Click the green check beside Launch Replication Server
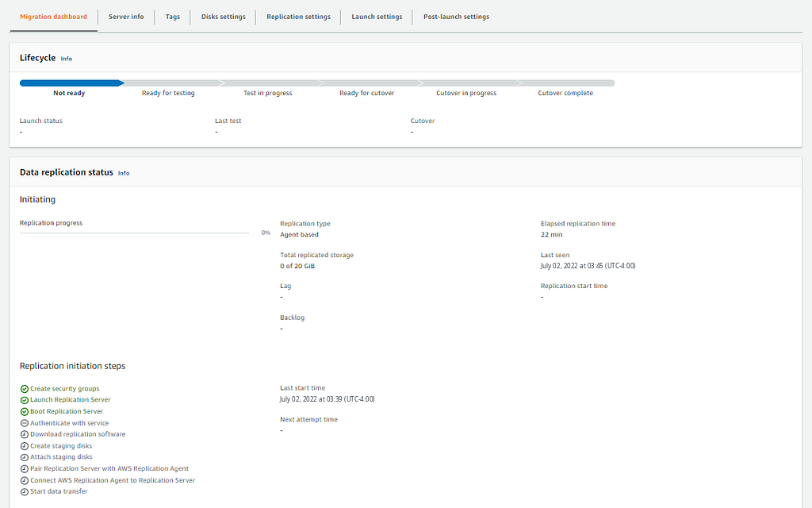 click(25, 400)
